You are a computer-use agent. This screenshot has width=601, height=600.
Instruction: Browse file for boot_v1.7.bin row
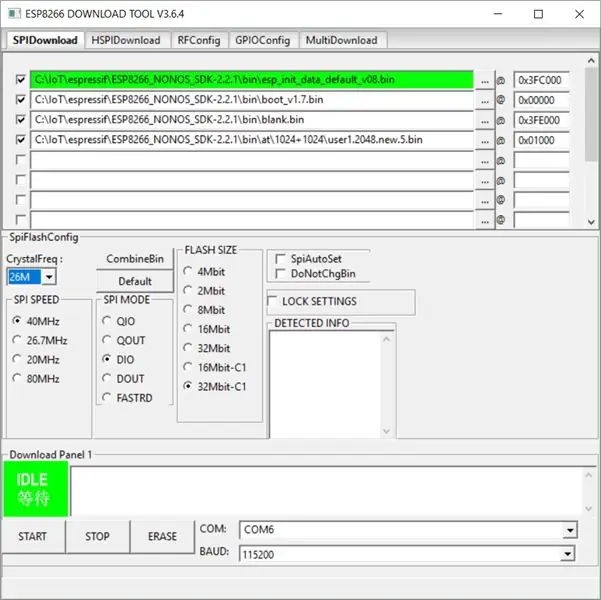[x=485, y=100]
